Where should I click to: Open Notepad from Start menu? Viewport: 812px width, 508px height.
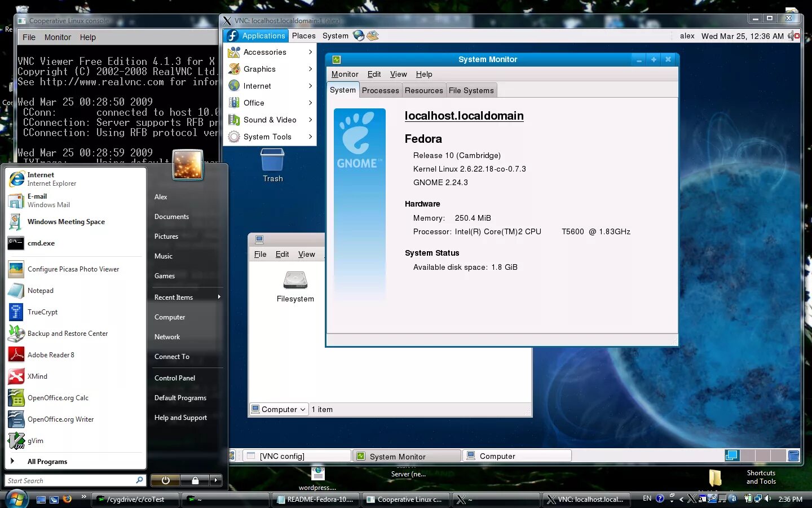75,291
